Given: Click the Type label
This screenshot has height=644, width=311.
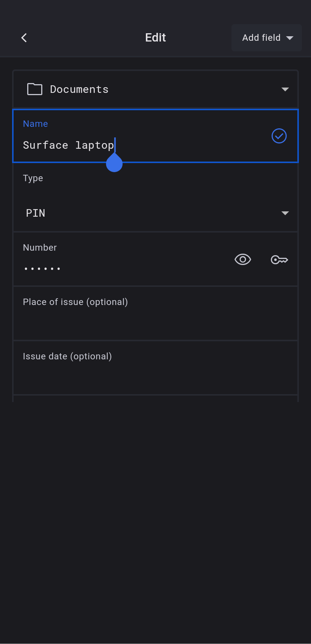Looking at the screenshot, I should 33,178.
